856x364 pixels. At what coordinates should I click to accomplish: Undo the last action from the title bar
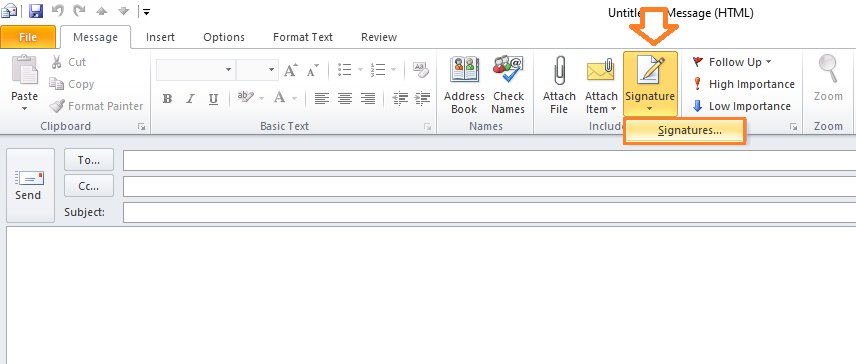click(x=58, y=11)
